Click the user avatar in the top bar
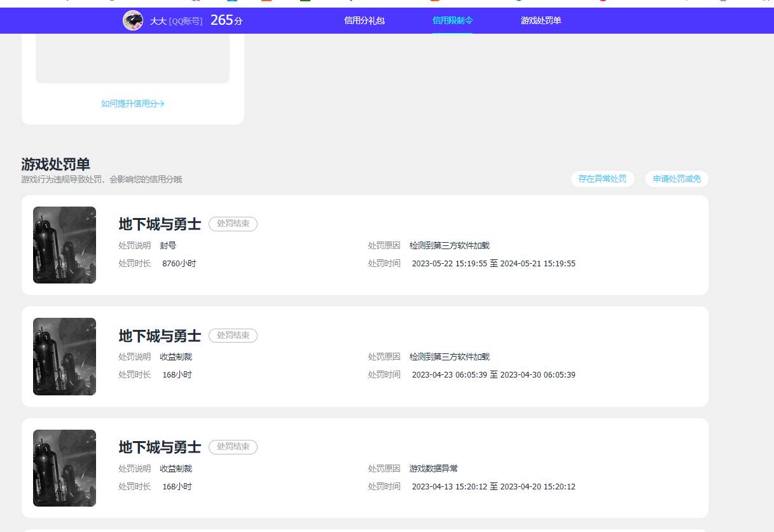774x532 pixels. coord(133,20)
